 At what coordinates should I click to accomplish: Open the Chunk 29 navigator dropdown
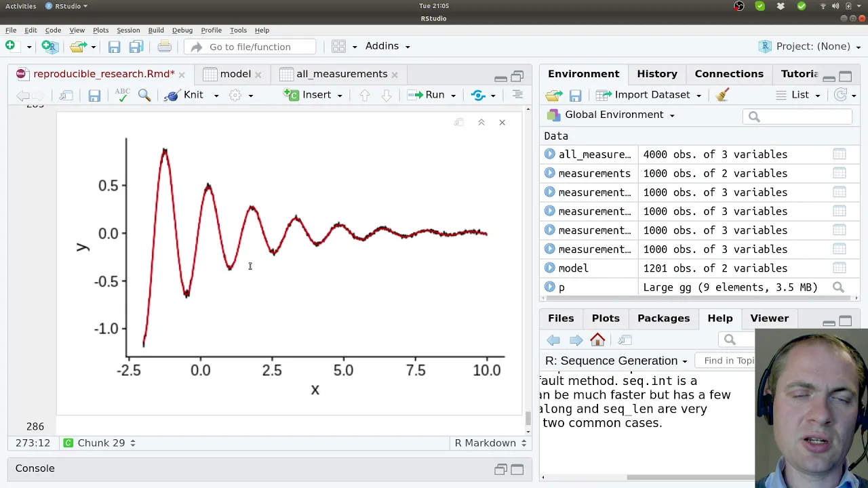(x=100, y=443)
